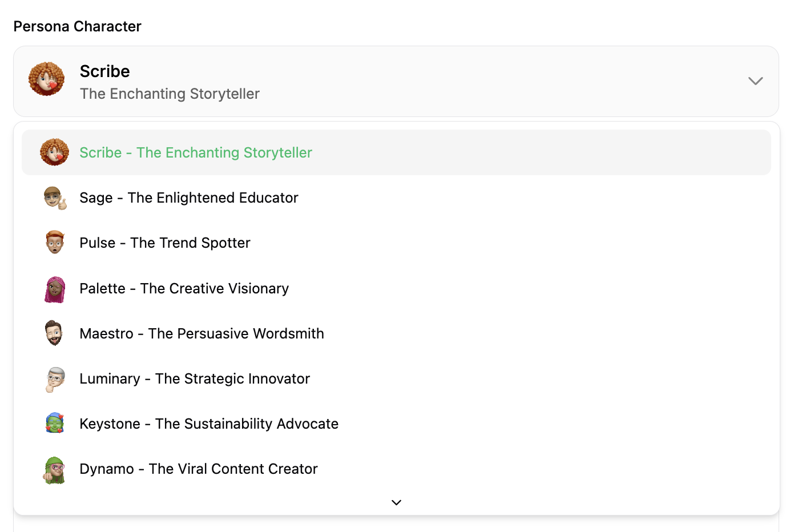Pick Luminary - The Strategic Innovator
The image size is (798, 532).
[195, 379]
